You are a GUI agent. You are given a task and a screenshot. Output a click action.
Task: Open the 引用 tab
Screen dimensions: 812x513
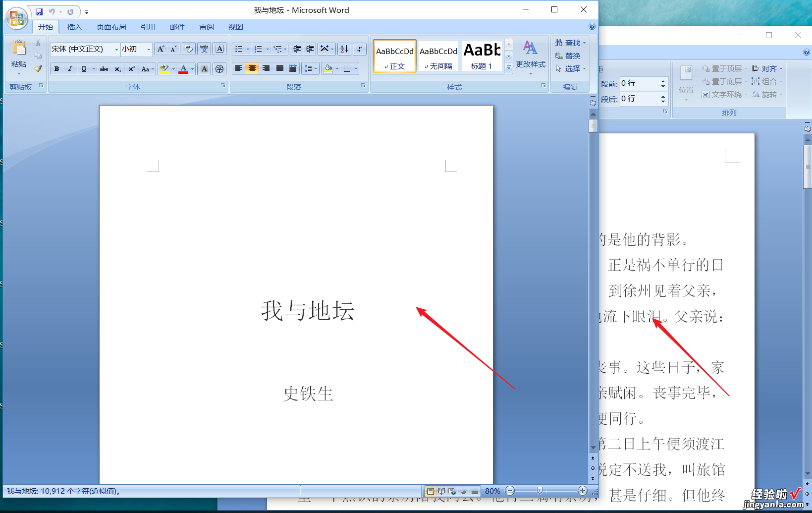click(x=148, y=27)
